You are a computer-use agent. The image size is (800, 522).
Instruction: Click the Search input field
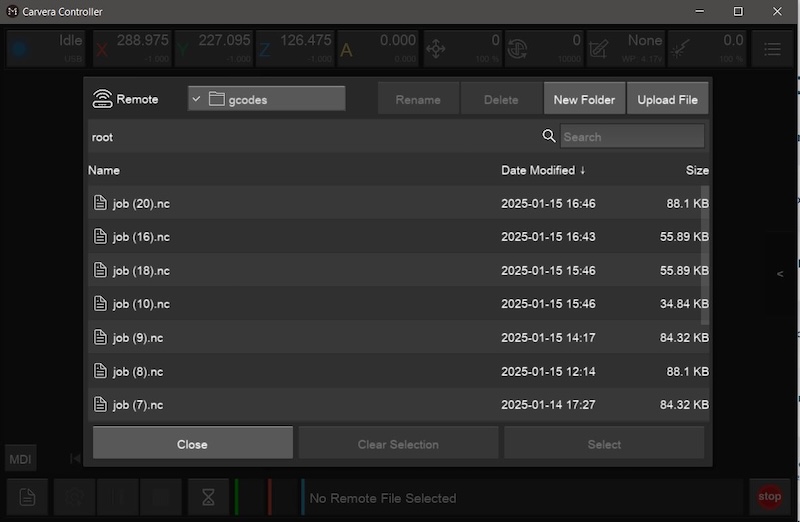pos(632,136)
